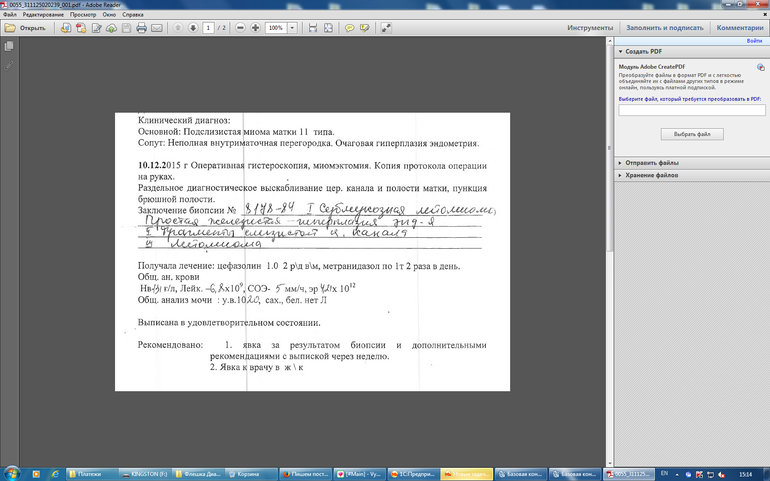Click the Войти sign-in link
Screen dimensions: 770x481
pos(755,40)
